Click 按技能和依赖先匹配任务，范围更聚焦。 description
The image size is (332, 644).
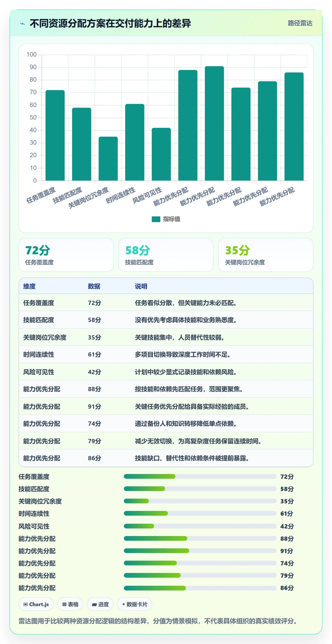click(x=189, y=389)
